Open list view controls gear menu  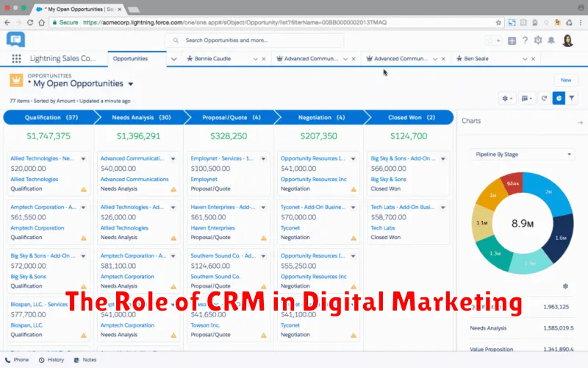(x=507, y=99)
